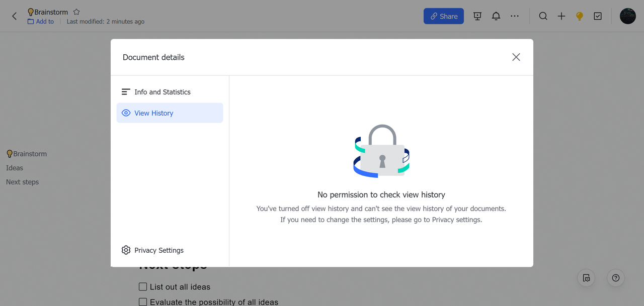
Task: Close the Document details dialog
Action: (516, 57)
